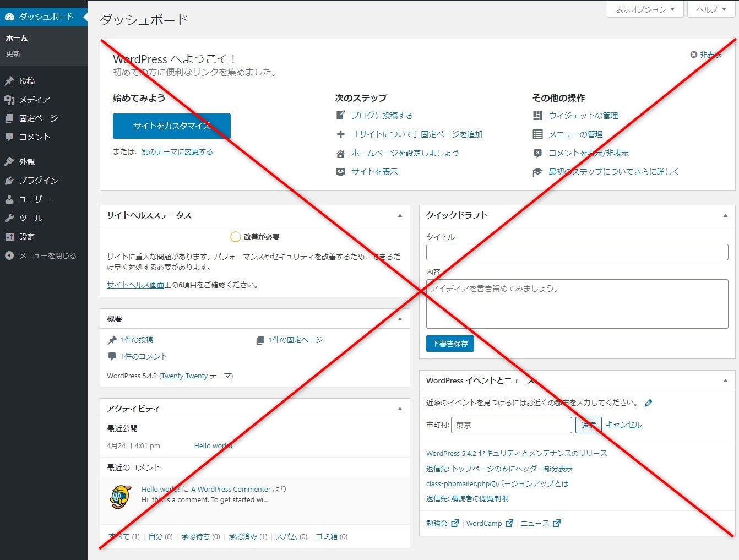Click the Settings (設定) sliders icon
The width and height of the screenshot is (739, 560).
(9, 237)
